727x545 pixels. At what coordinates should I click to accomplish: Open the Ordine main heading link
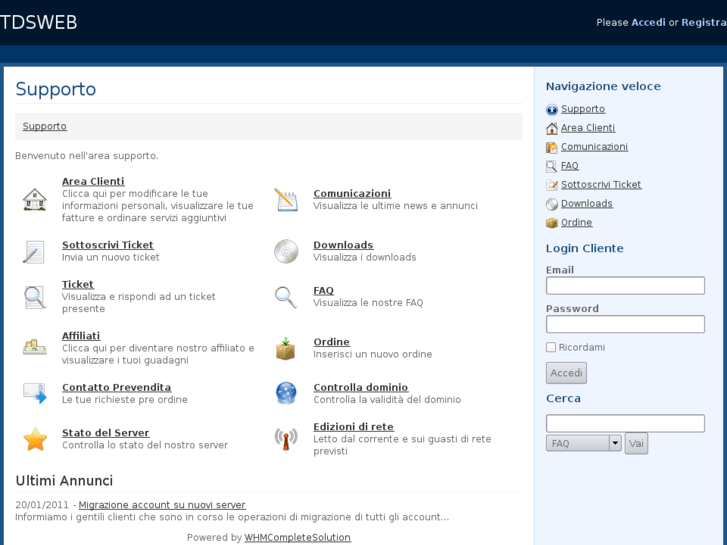pyautogui.click(x=332, y=342)
